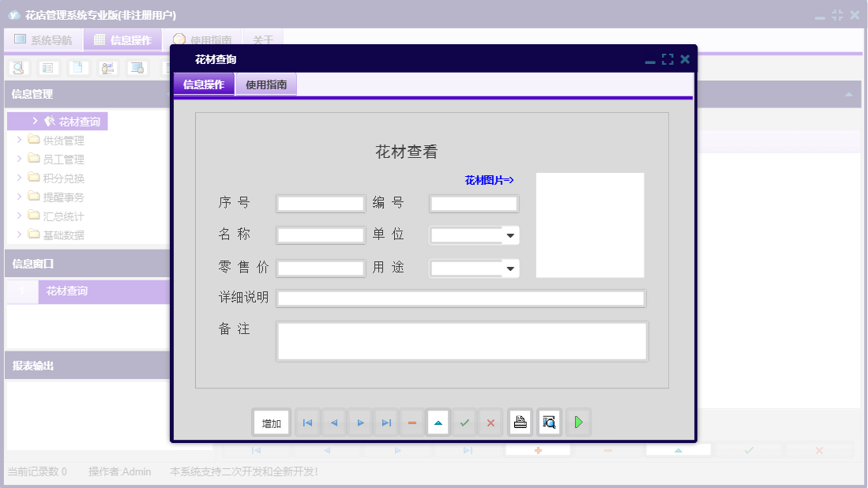Delete the current record with minus icon

[x=411, y=422]
